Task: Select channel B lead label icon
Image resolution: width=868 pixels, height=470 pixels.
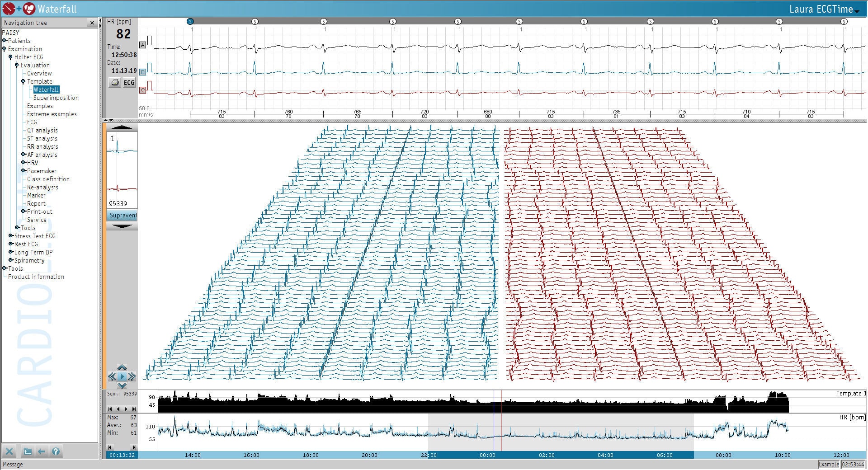Action: click(143, 70)
